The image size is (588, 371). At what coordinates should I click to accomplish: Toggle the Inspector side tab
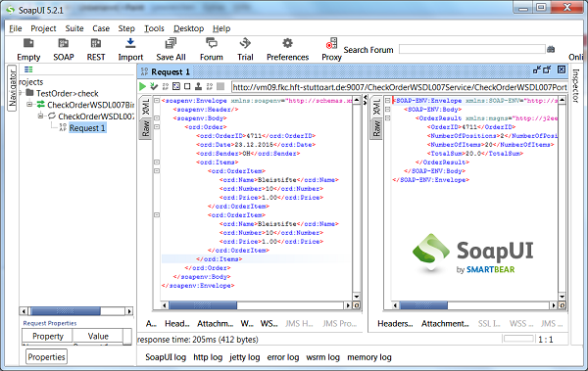click(576, 86)
